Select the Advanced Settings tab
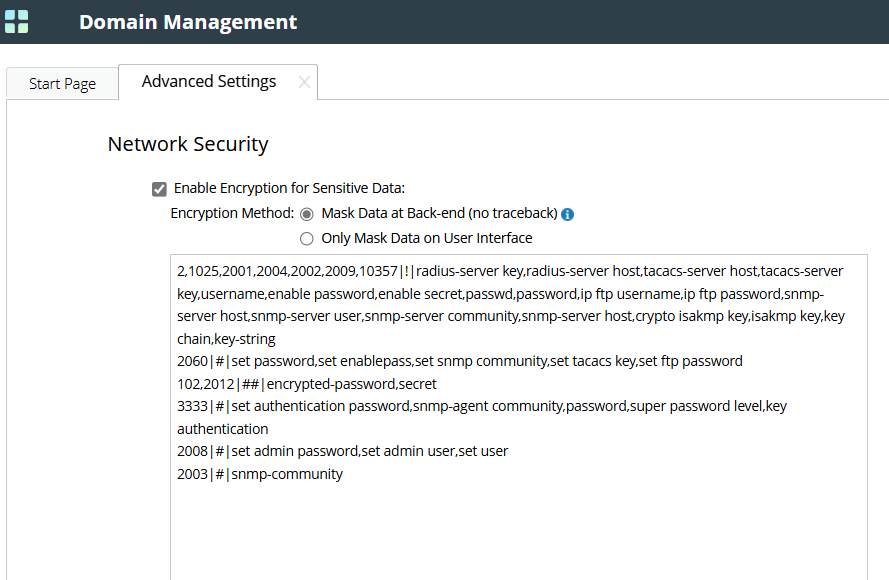Viewport: 889px width, 580px height. point(208,82)
